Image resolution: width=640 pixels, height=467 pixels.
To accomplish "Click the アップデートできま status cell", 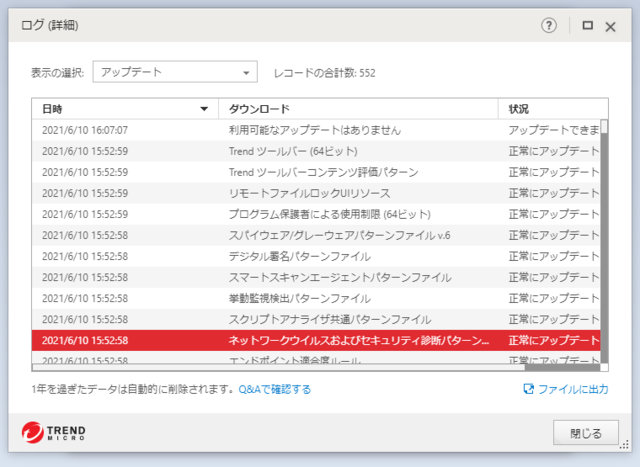I will 554,130.
